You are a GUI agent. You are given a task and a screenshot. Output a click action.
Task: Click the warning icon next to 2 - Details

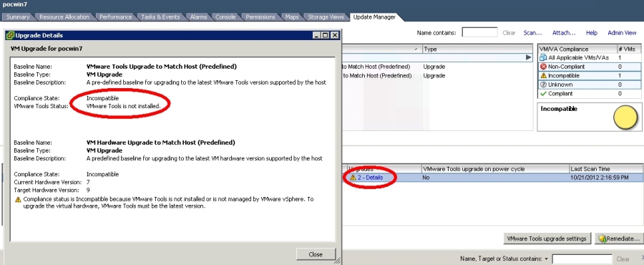353,178
